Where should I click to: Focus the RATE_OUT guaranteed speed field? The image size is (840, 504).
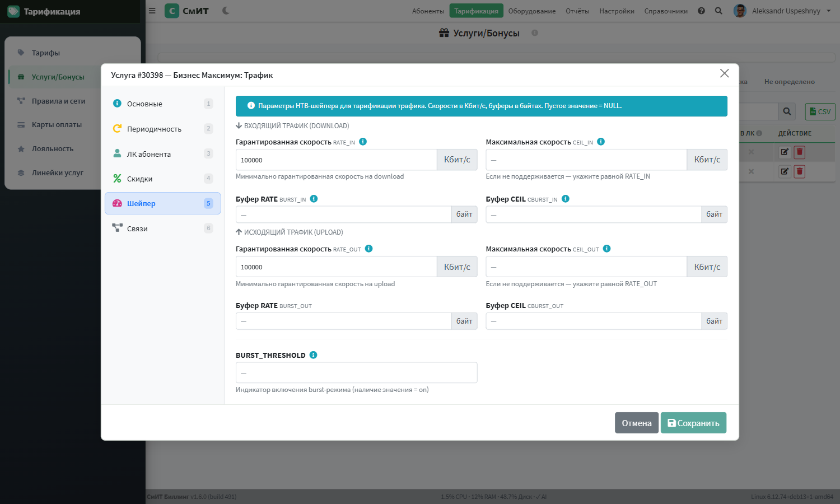pos(336,267)
